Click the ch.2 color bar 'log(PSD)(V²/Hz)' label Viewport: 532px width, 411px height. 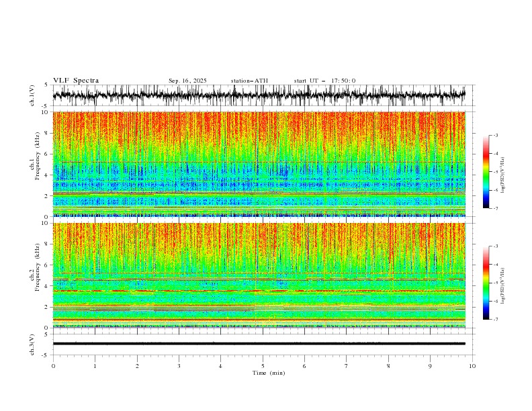[503, 286]
